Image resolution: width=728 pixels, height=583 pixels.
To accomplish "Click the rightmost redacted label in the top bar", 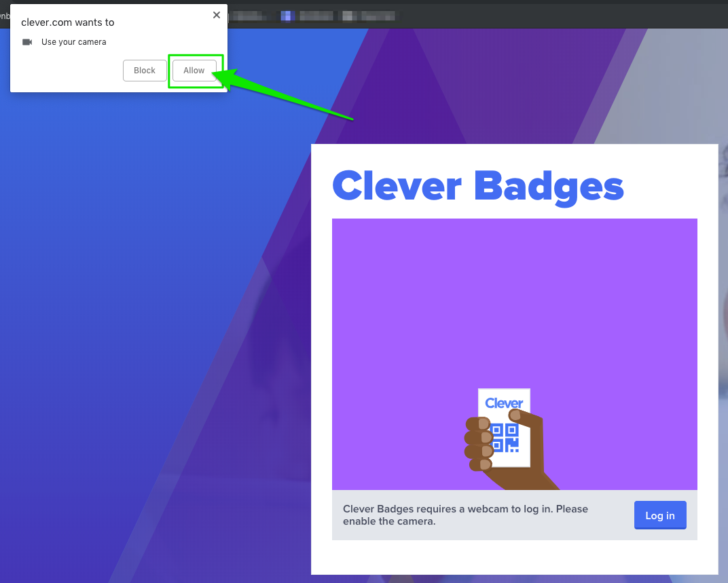I will point(379,15).
